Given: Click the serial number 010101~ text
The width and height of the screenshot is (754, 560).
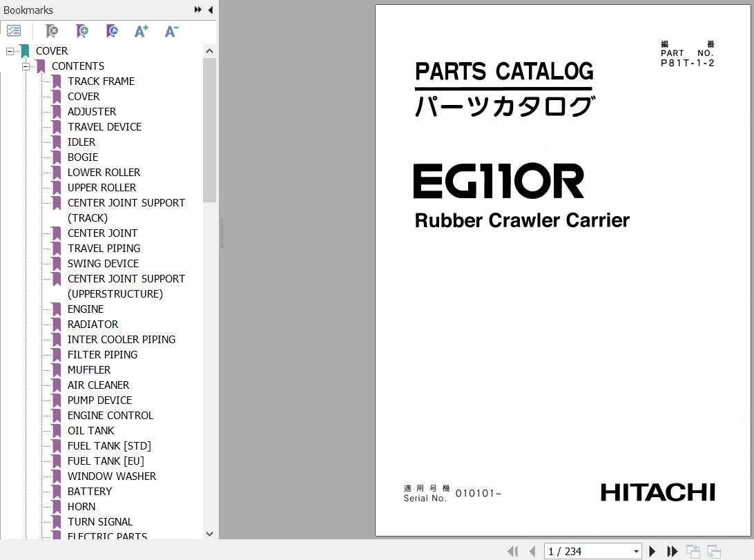Looking at the screenshot, I should point(478,494).
